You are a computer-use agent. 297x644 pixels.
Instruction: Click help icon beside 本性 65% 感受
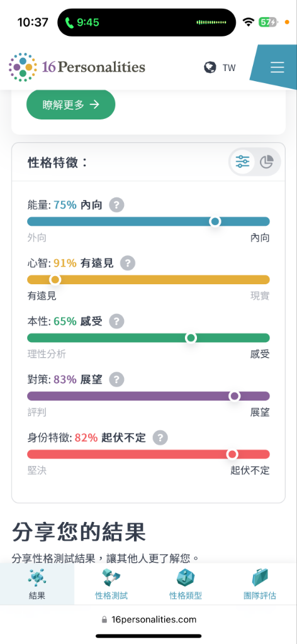tap(116, 321)
